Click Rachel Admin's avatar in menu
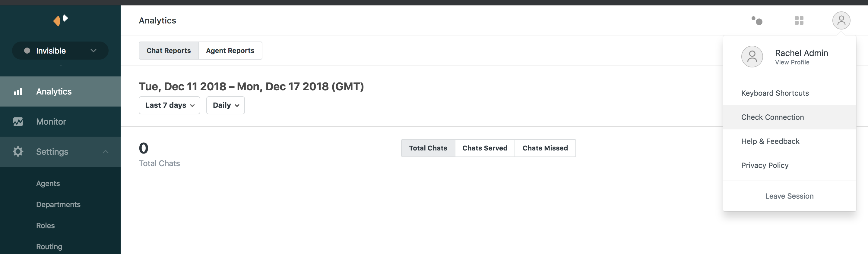The width and height of the screenshot is (868, 254). point(752,57)
